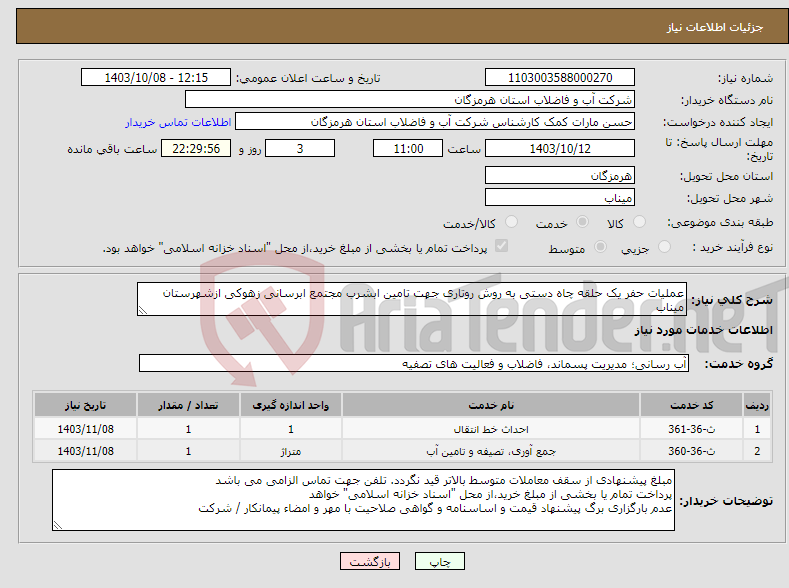Viewport: 789px width, 588px height.
Task: Click the remaining time field 22:29:56
Action: point(196,148)
